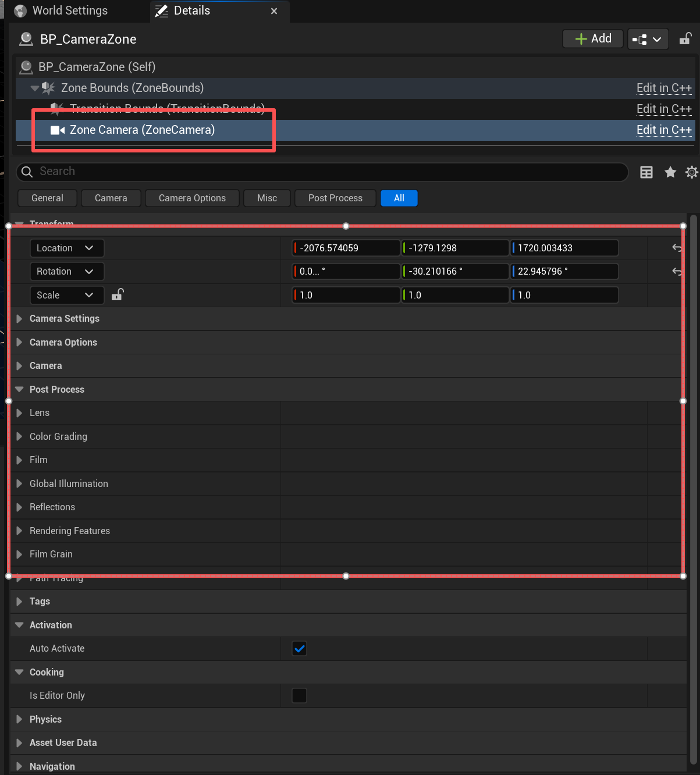700x775 pixels.
Task: Open Details view options gear
Action: 691,172
